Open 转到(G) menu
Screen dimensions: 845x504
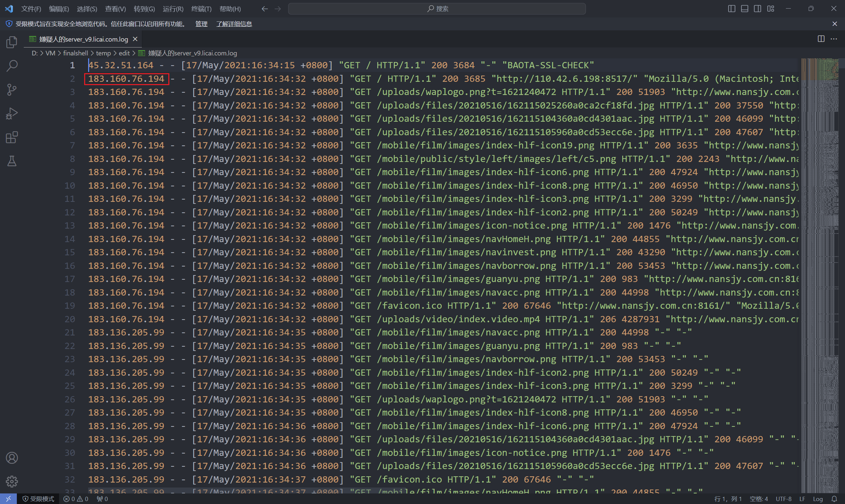point(144,9)
